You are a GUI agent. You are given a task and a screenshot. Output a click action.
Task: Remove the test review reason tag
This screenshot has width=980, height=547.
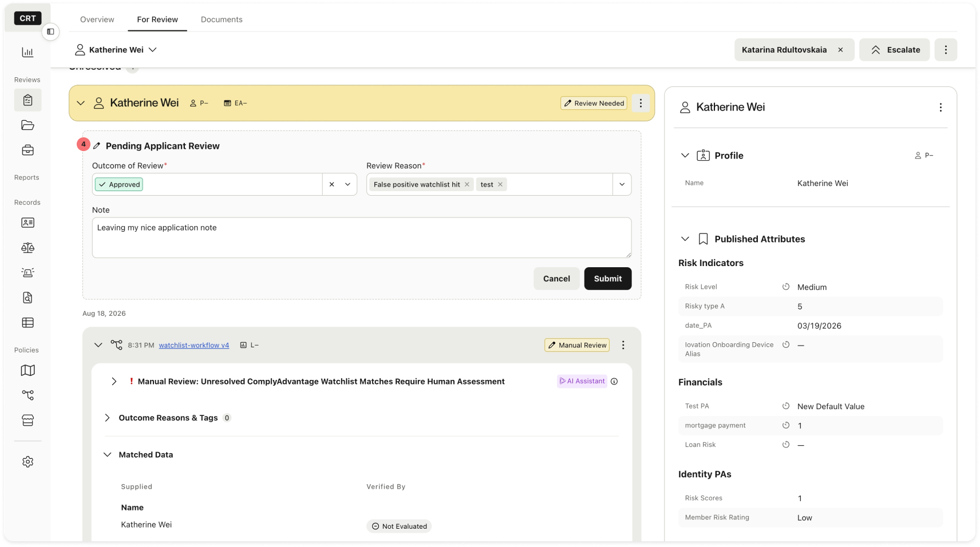(500, 184)
